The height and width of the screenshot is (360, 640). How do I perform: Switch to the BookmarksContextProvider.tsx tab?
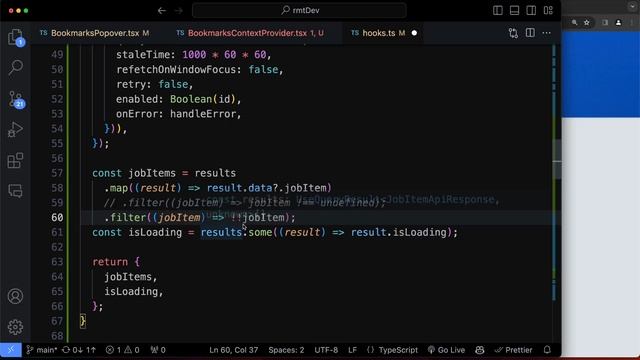pyautogui.click(x=247, y=33)
